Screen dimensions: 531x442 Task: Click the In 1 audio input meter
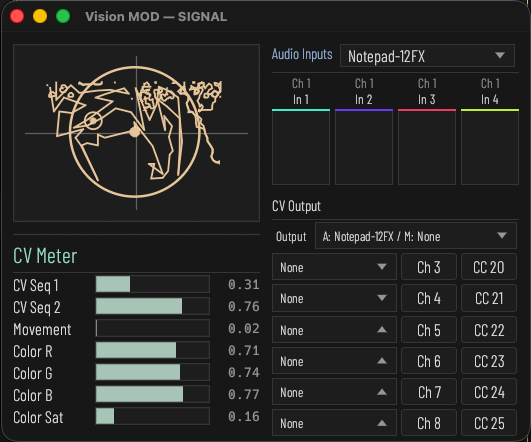click(x=301, y=147)
